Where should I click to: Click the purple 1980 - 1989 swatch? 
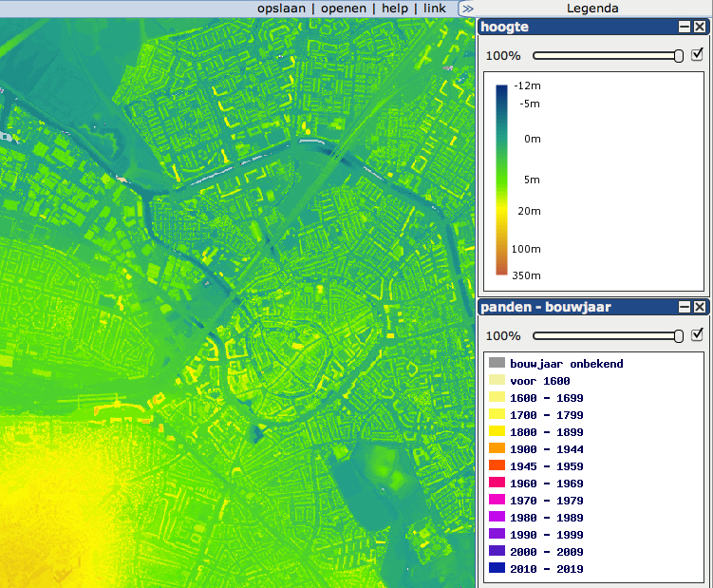point(497,517)
